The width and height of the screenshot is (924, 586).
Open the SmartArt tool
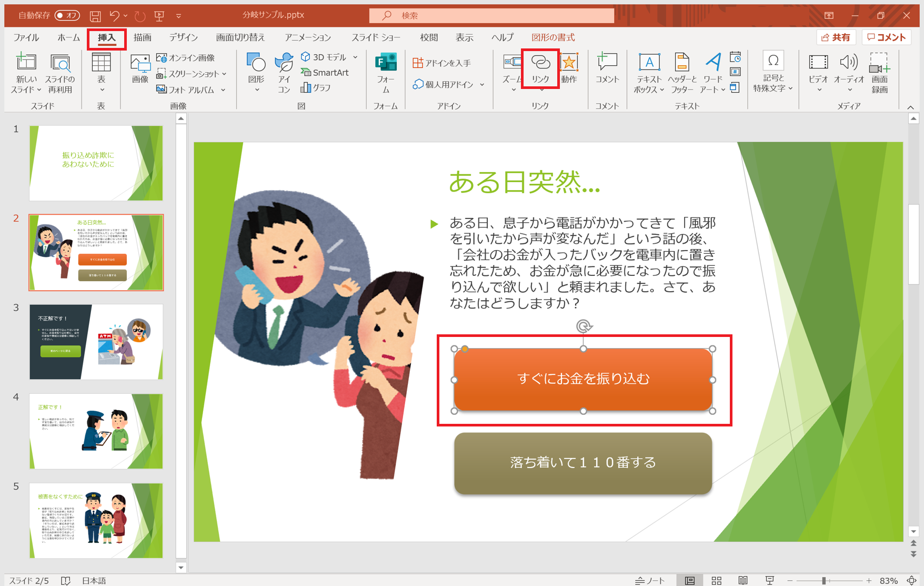coord(325,73)
